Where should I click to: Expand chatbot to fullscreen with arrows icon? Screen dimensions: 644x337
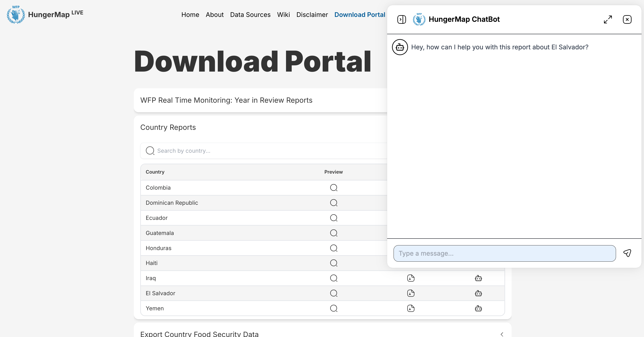click(608, 20)
